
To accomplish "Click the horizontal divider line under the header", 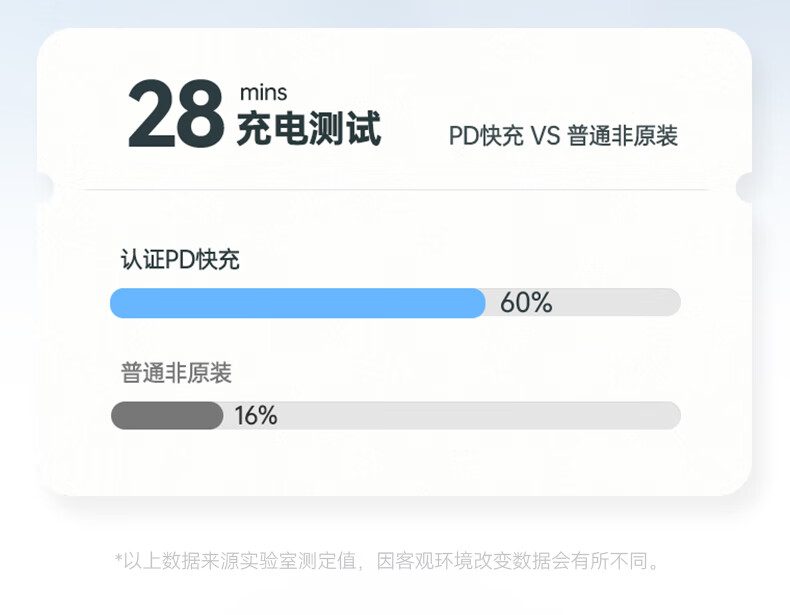I will (395, 189).
